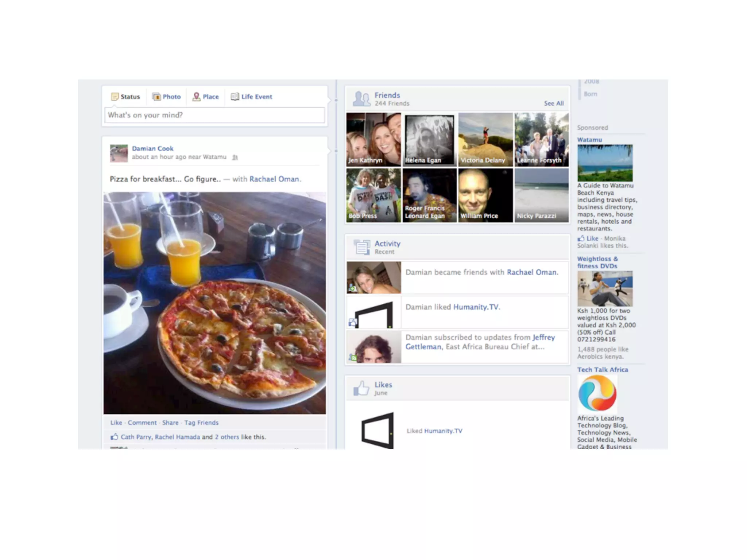Image resolution: width=747 pixels, height=560 pixels.
Task: Click the Likes section thumbs-up icon
Action: [x=361, y=388]
